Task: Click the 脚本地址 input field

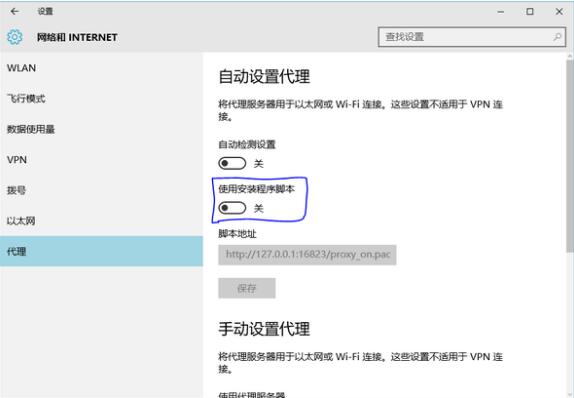Action: pos(307,255)
